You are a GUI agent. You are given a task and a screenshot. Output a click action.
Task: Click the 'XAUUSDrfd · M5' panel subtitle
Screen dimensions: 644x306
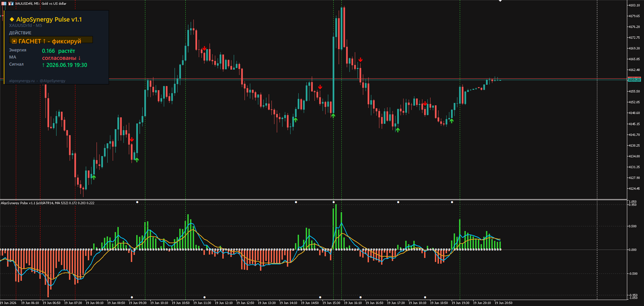tap(25, 25)
